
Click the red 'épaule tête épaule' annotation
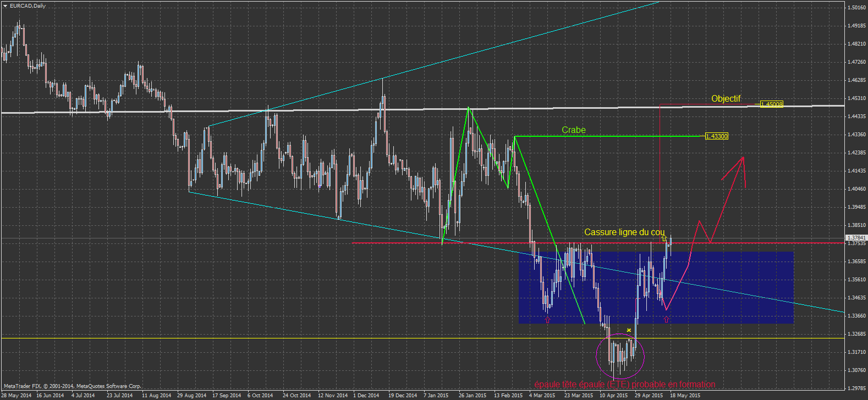[624, 385]
